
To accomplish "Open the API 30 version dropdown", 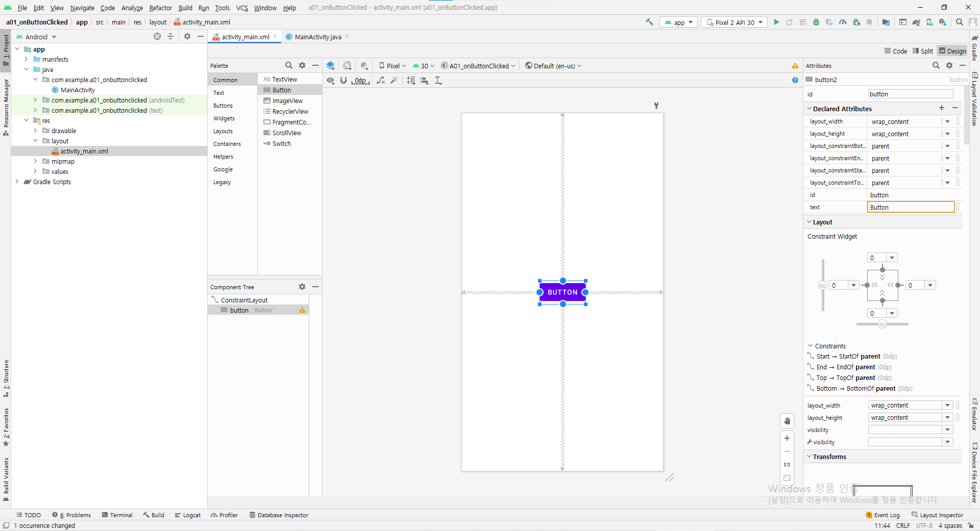I will pos(424,66).
